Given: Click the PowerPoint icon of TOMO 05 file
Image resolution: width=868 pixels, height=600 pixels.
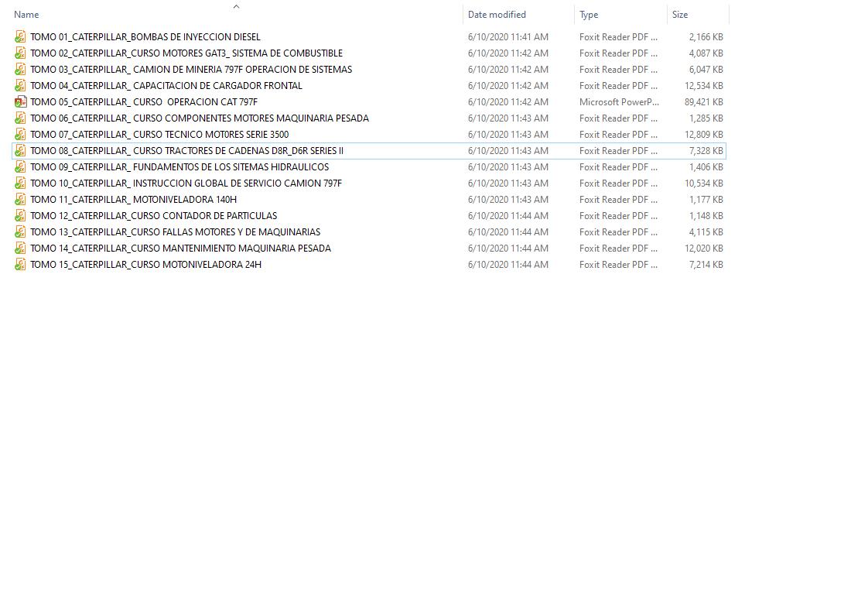Looking at the screenshot, I should point(20,102).
